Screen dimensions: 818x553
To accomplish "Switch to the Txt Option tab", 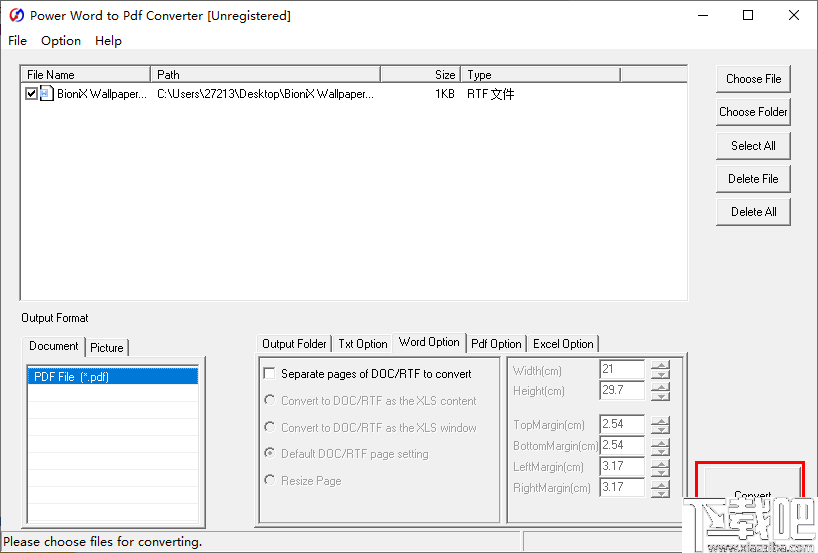I will [x=363, y=344].
